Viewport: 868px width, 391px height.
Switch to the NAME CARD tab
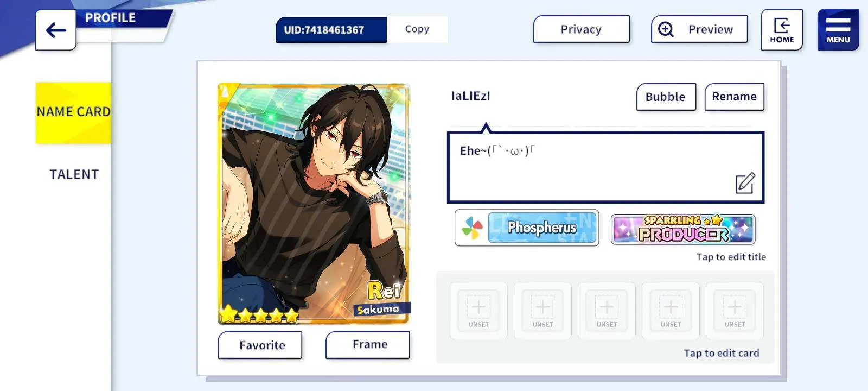click(x=73, y=112)
